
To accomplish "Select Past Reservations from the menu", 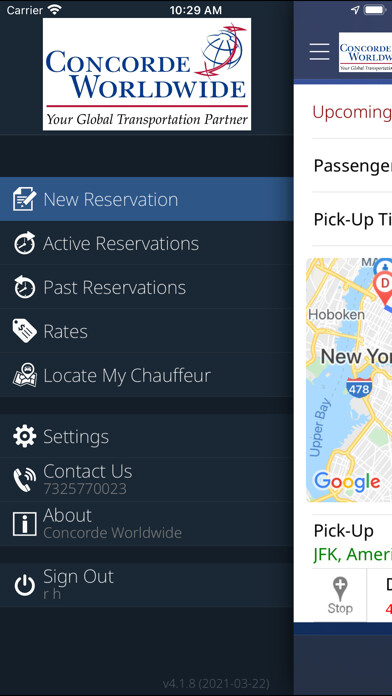I will (x=147, y=287).
